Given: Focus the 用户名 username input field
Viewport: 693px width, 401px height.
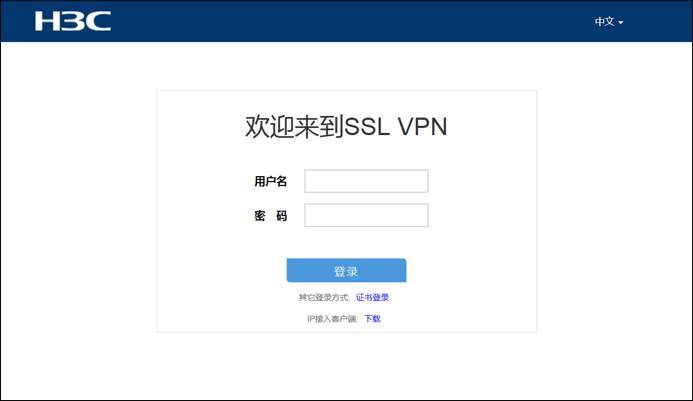Looking at the screenshot, I should (x=366, y=181).
